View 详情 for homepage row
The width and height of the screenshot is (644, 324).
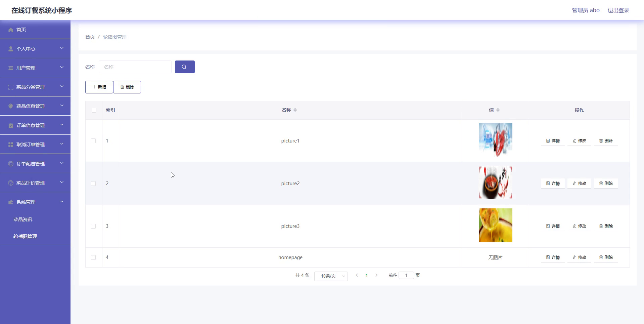point(553,257)
